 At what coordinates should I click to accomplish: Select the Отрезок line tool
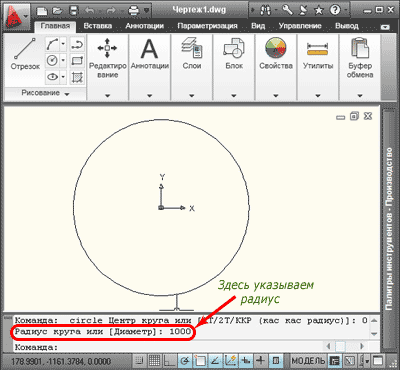[25, 55]
